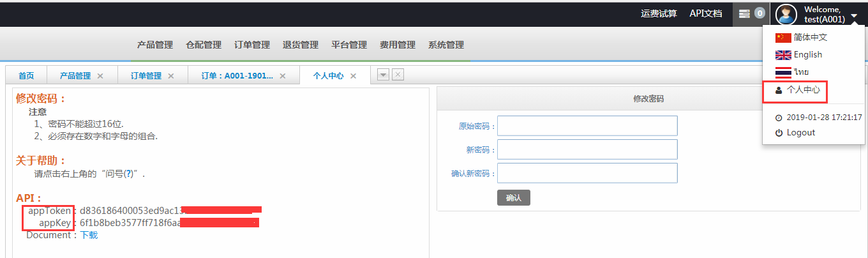Image resolution: width=868 pixels, height=258 pixels.
Task: Click the user avatar icon
Action: pos(786,14)
